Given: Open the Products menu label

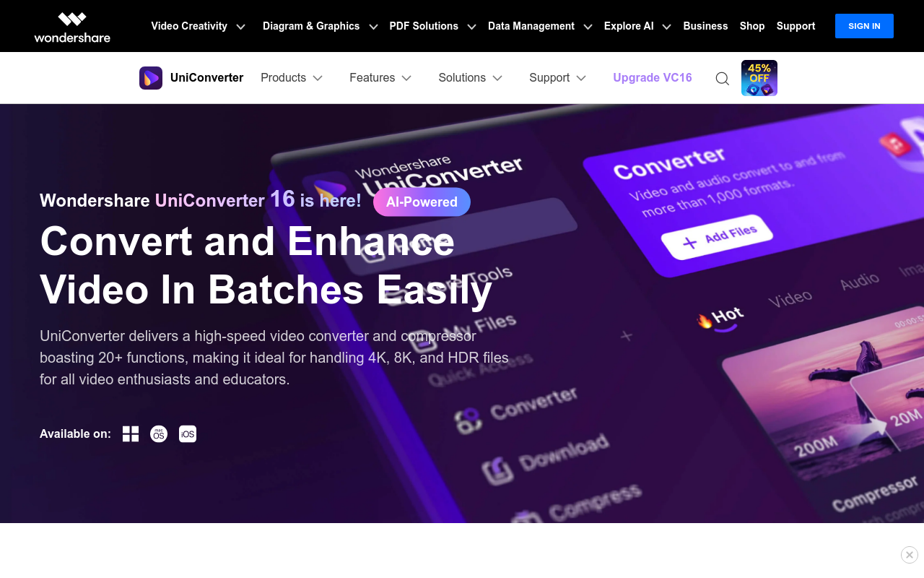Looking at the screenshot, I should (x=283, y=78).
